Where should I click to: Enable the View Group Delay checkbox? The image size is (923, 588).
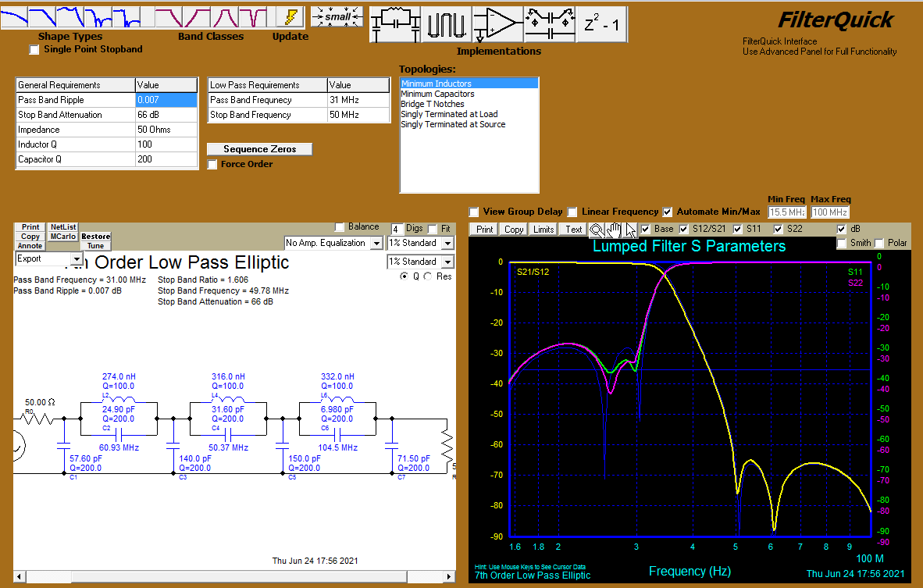tap(474, 212)
